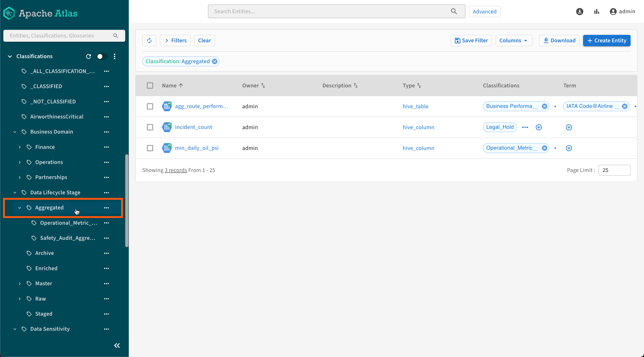Open the statistics bar chart icon
The width and height of the screenshot is (644, 357).
[596, 12]
